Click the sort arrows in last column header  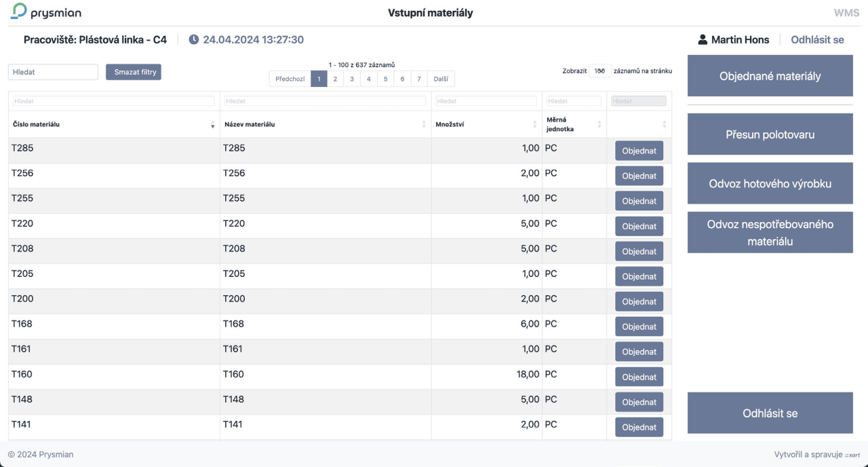click(x=664, y=124)
